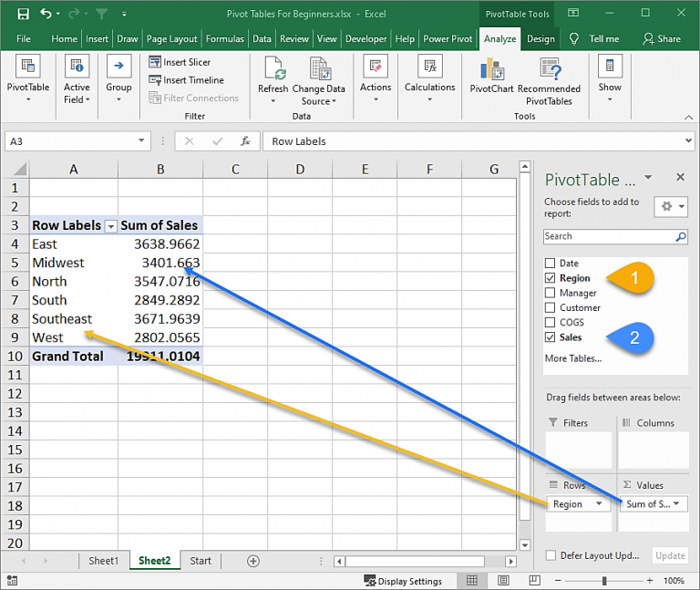Viewport: 700px width, 590px height.
Task: Click the Ribbon Display Options icon
Action: 573,13
